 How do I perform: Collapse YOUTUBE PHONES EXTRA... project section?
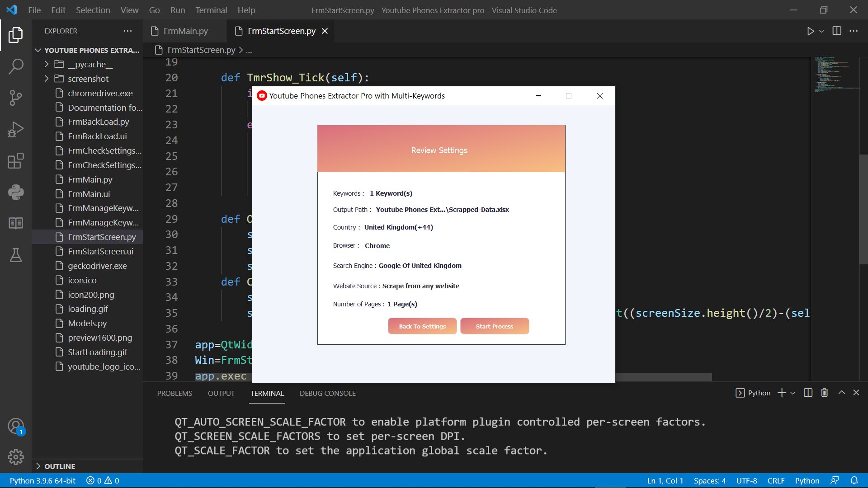pyautogui.click(x=87, y=50)
